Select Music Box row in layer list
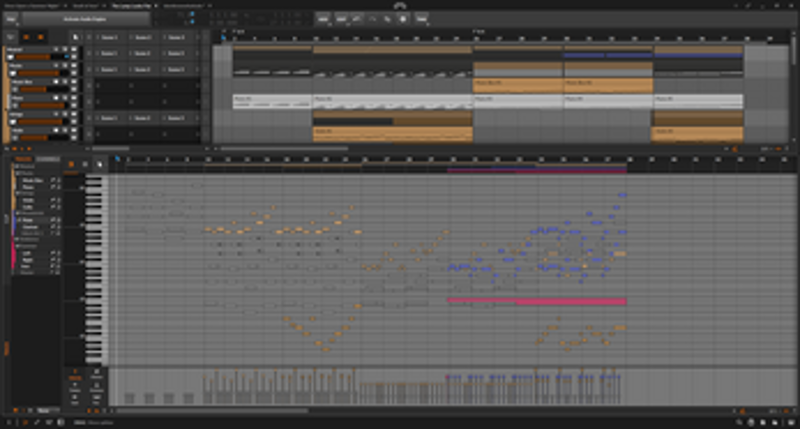800x429 pixels. pyautogui.click(x=37, y=180)
